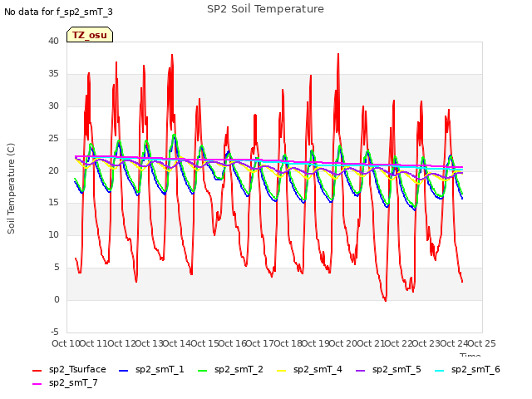Image resolution: width=532 pixels, height=399 pixels.
Task: Click the 25 y-axis tick label
Action: [53, 138]
